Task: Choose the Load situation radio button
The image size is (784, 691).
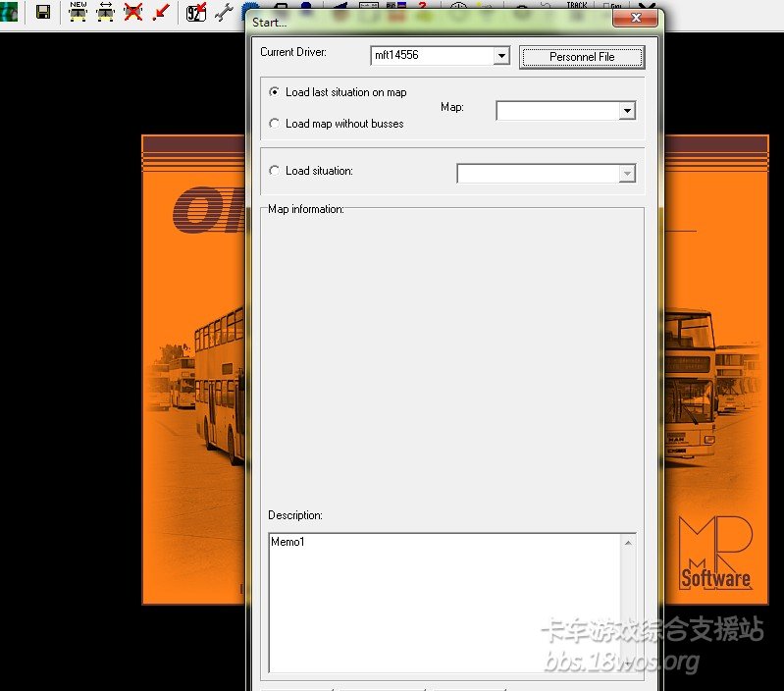Action: pos(275,171)
